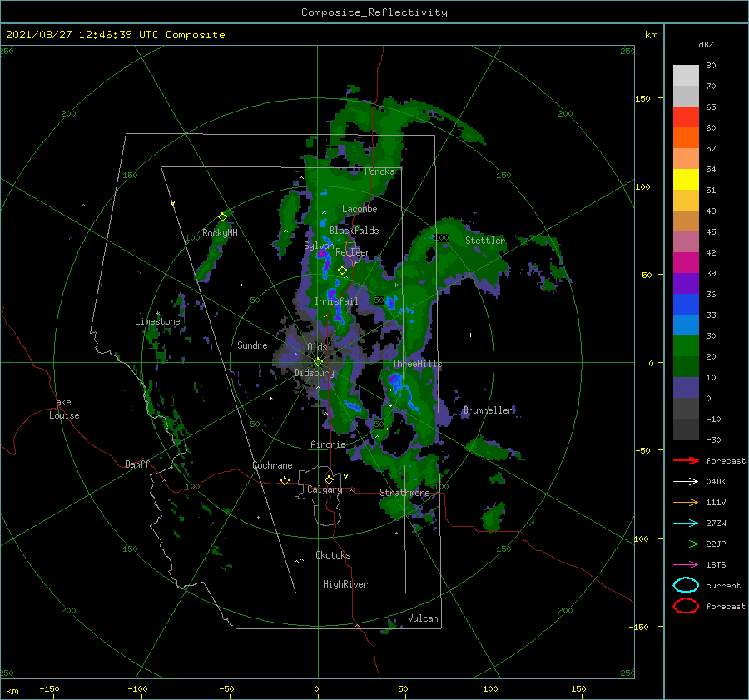Screen dimensions: 749x700
Task: Click the magenta 18TS arrow icon
Action: point(686,564)
